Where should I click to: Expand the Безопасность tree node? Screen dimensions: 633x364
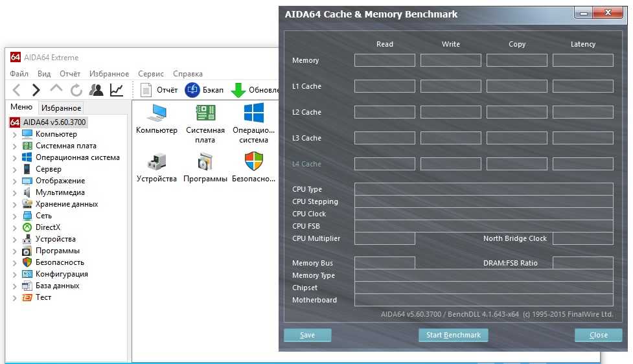(x=14, y=263)
